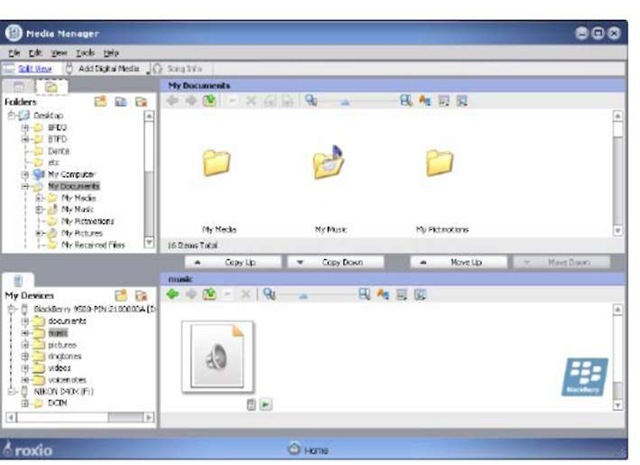Click the second folder icon in My Devices header
This screenshot has height=465, width=640.
[x=141, y=295]
